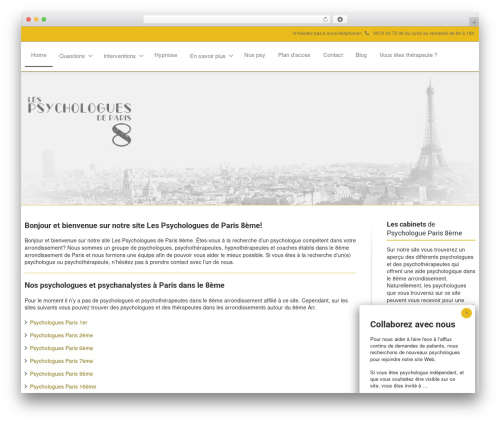
Task: Follow the 'Psychologues Paris 7ème' link
Action: [61, 361]
